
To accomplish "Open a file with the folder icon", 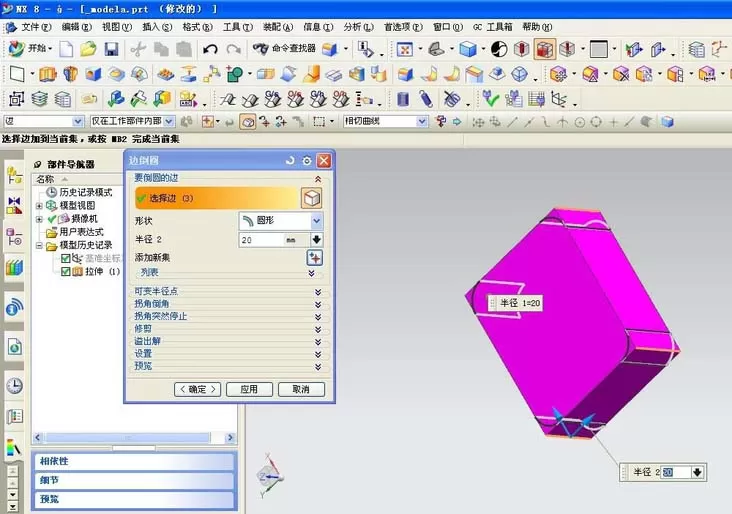I will point(88,49).
